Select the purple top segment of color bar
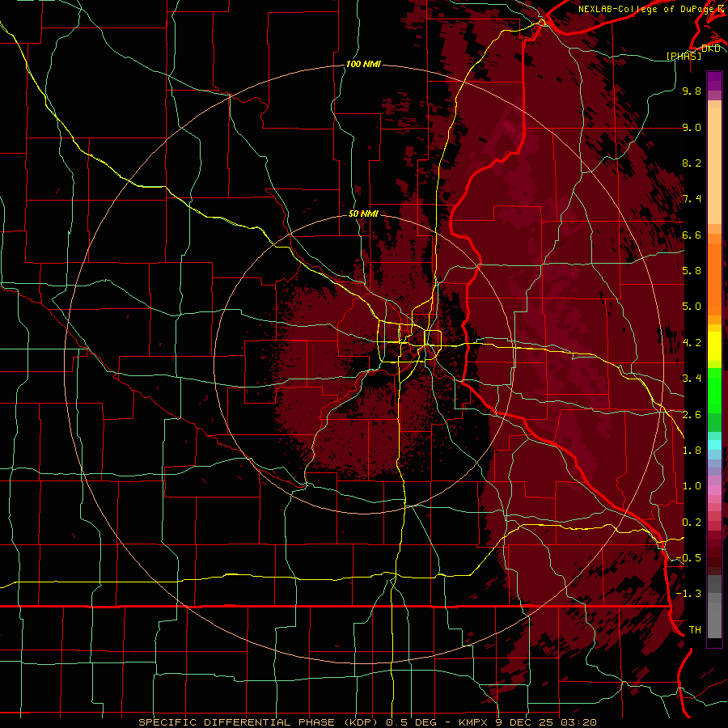The width and height of the screenshot is (728, 728). (714, 81)
